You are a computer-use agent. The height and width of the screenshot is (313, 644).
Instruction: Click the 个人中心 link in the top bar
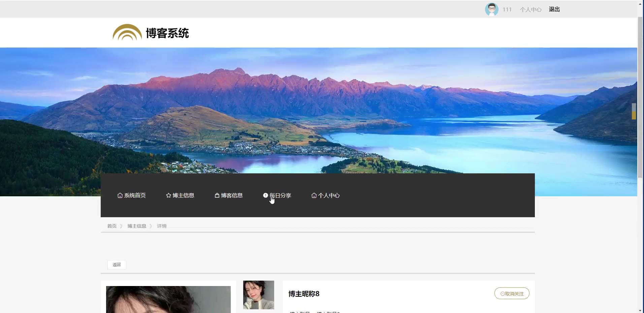coord(530,9)
